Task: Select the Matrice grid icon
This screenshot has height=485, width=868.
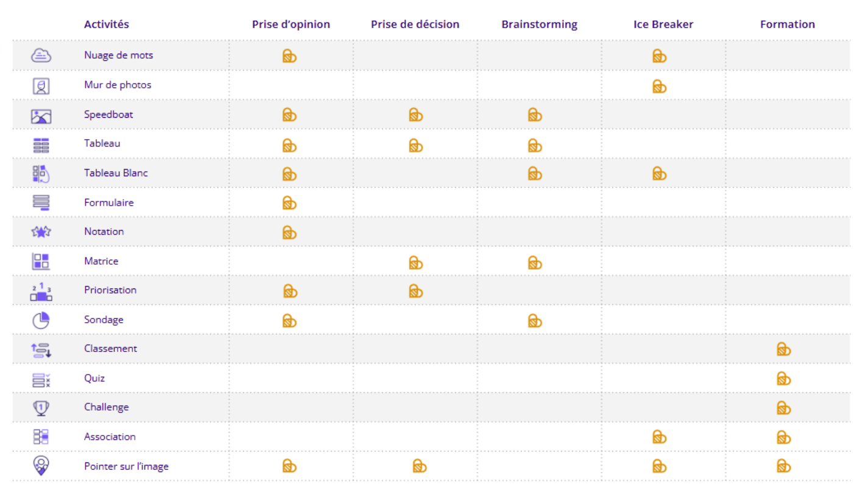Action: (x=41, y=261)
